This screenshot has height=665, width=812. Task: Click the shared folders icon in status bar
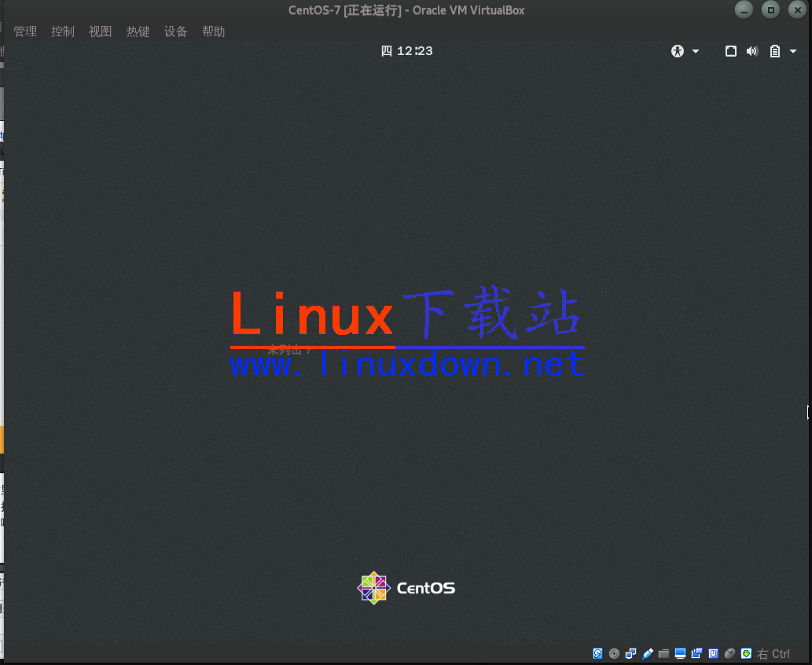point(663,654)
